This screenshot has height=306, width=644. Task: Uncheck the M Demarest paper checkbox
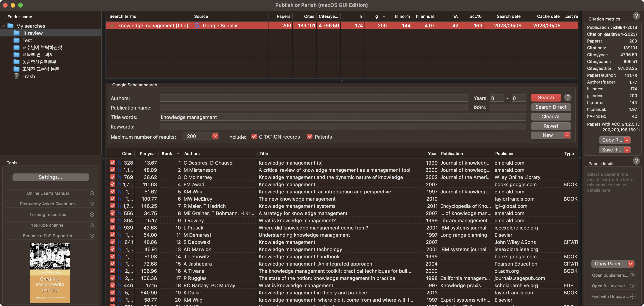[x=113, y=235]
